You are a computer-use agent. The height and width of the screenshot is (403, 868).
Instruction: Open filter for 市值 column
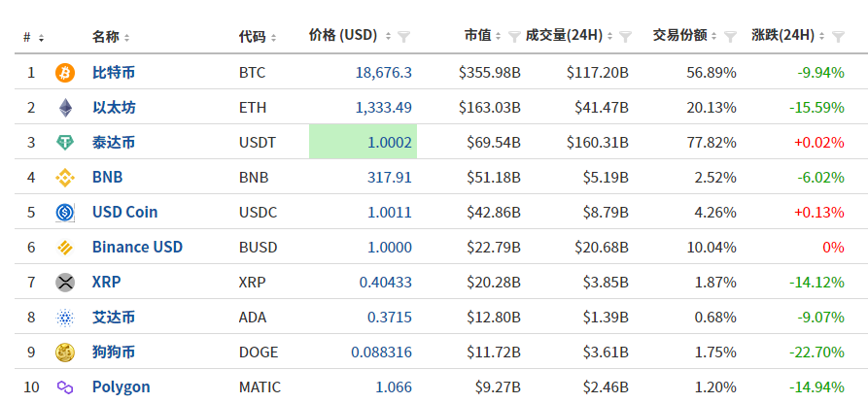(x=513, y=37)
